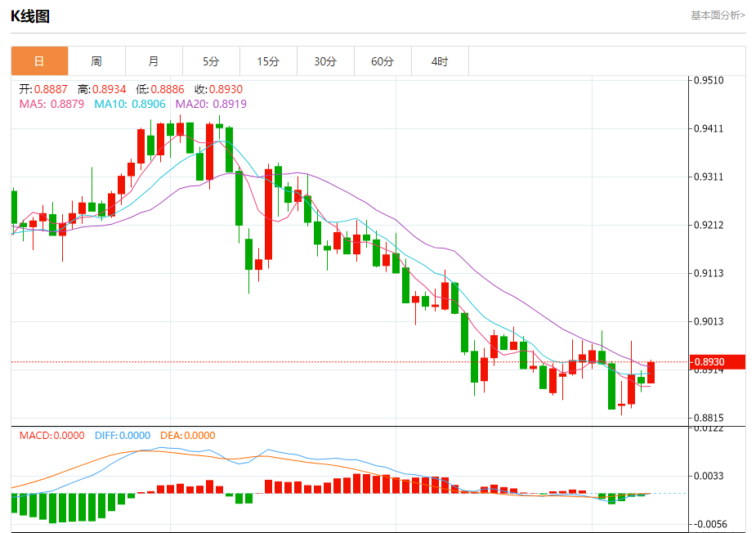Click the 0.8815 price axis label
The image size is (756, 533).
pyautogui.click(x=709, y=418)
